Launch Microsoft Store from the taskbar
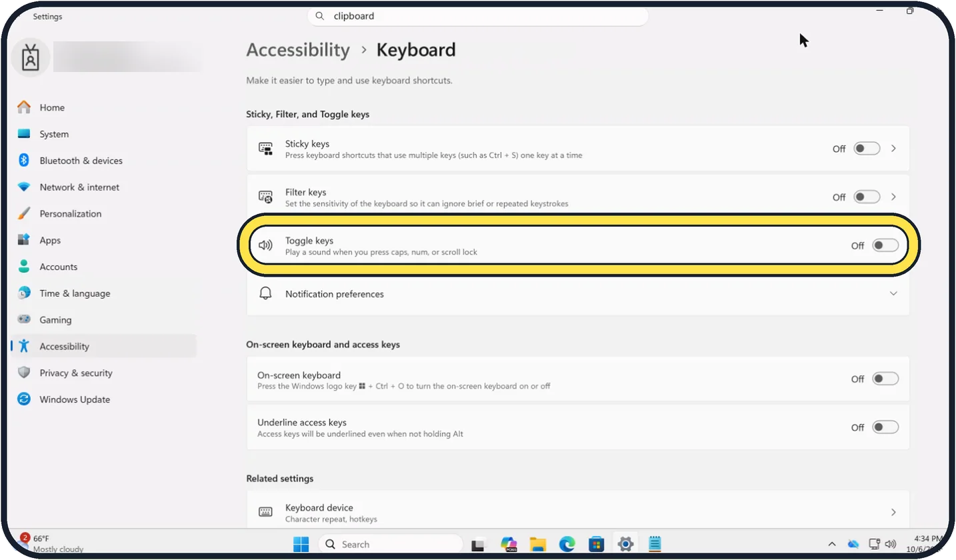This screenshot has width=956, height=560. click(596, 544)
